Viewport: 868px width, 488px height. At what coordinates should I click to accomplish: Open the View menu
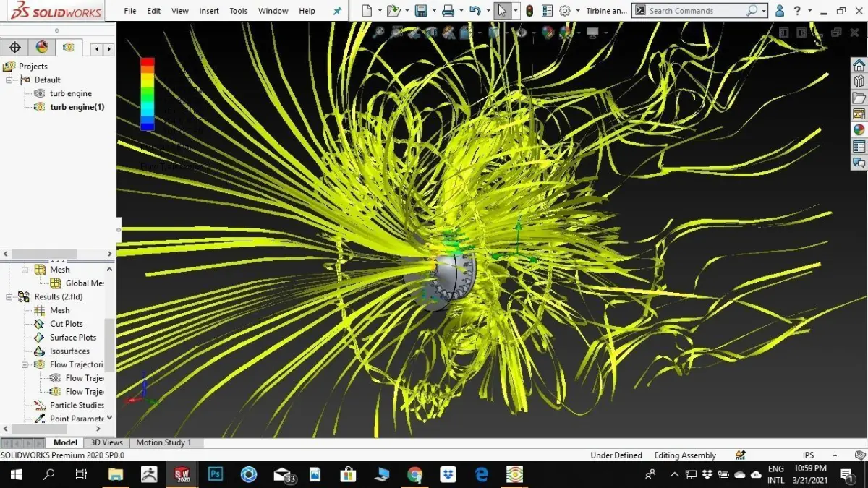pyautogui.click(x=180, y=11)
